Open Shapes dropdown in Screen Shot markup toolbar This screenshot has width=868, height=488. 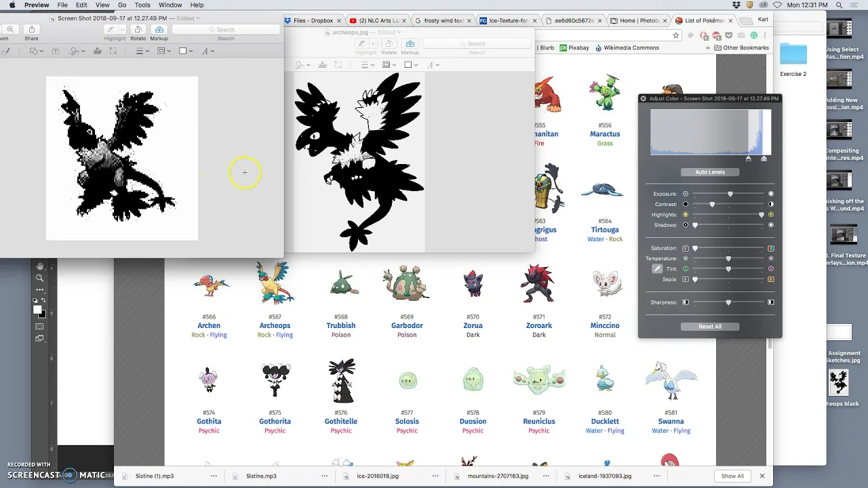click(35, 51)
